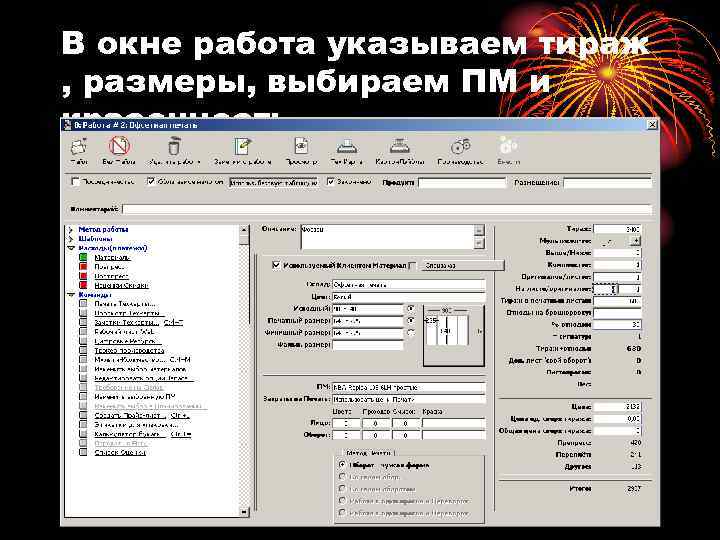This screenshot has height=540, width=720.
Task: Click the Цена price field
Action: click(617, 406)
